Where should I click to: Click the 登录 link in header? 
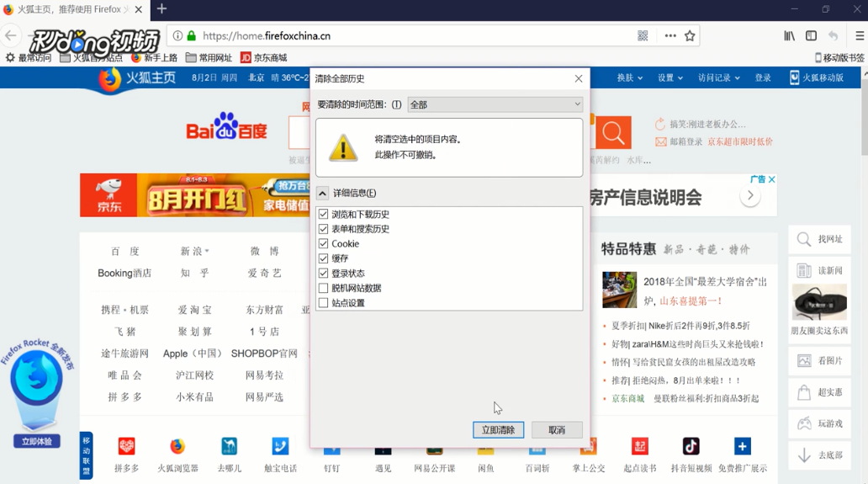pyautogui.click(x=763, y=78)
